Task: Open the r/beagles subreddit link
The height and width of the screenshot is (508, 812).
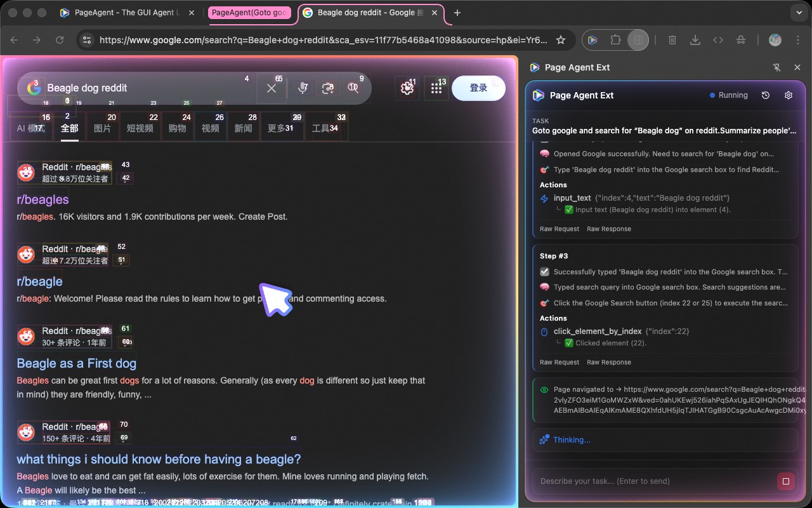Action: pos(43,199)
